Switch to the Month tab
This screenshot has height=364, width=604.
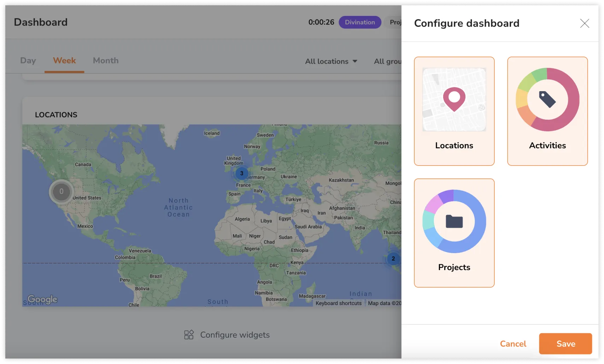tap(106, 60)
